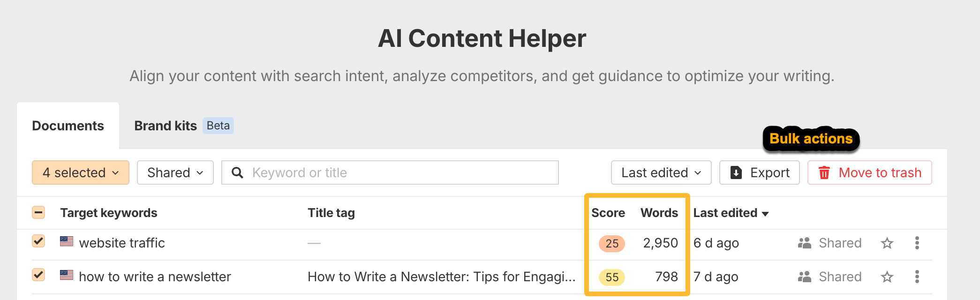Screen dimensions: 980x300
Task: Click the US flag next to website traffic
Action: 66,242
